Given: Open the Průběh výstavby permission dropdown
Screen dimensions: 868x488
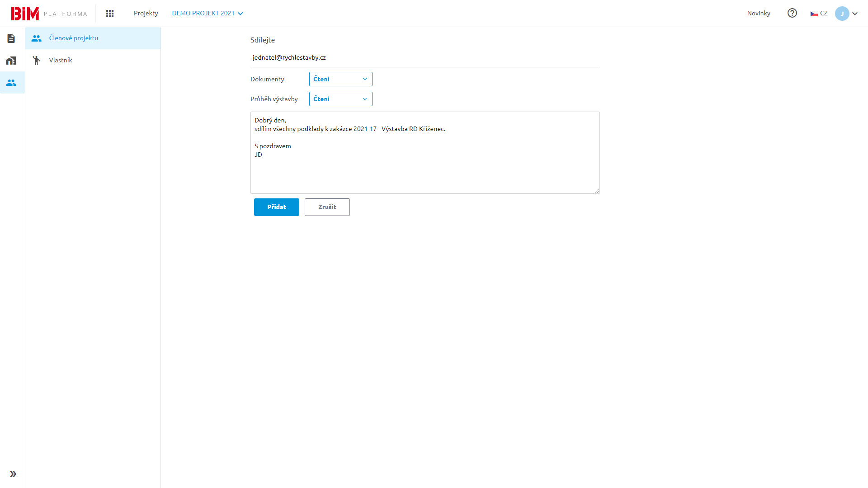Looking at the screenshot, I should 340,99.
